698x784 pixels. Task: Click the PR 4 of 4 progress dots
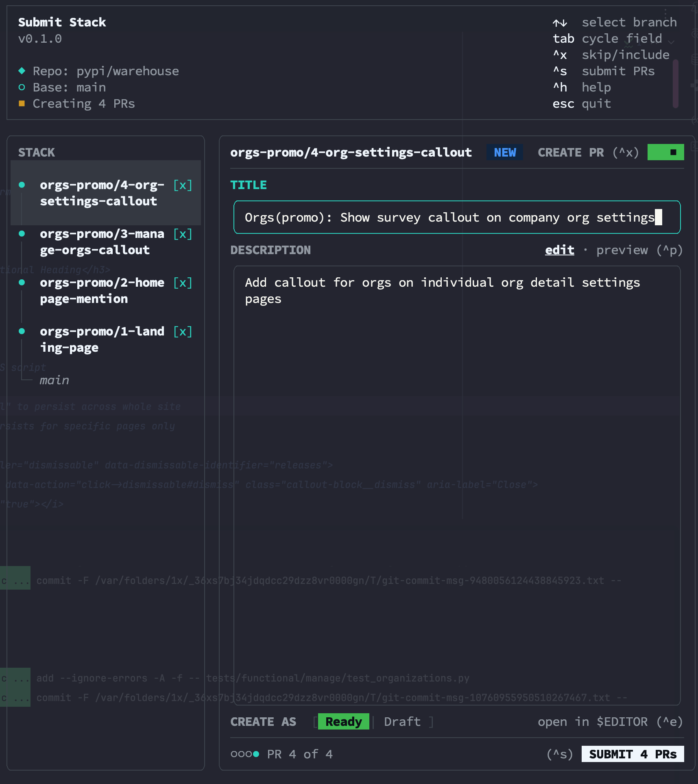click(x=245, y=754)
